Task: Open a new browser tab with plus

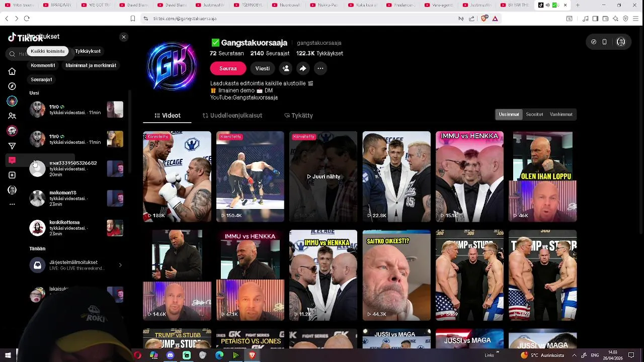Action: click(x=578, y=5)
